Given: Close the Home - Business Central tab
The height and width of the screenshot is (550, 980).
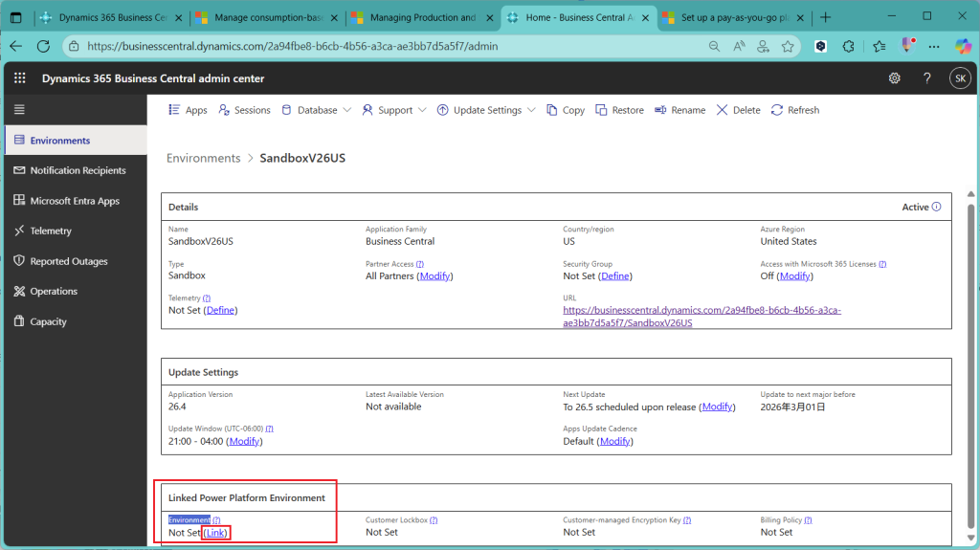Looking at the screenshot, I should click(646, 18).
